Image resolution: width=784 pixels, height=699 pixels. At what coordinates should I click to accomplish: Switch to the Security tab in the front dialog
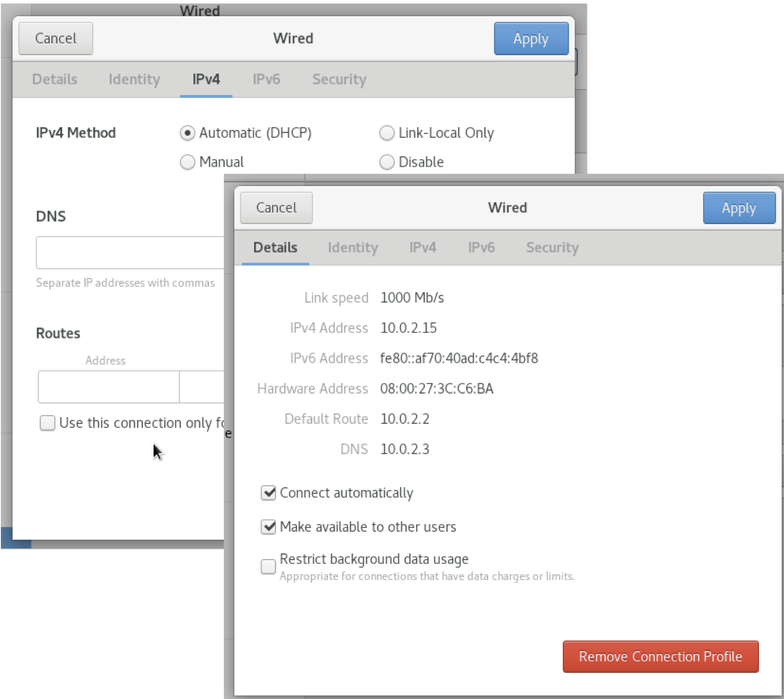point(552,247)
